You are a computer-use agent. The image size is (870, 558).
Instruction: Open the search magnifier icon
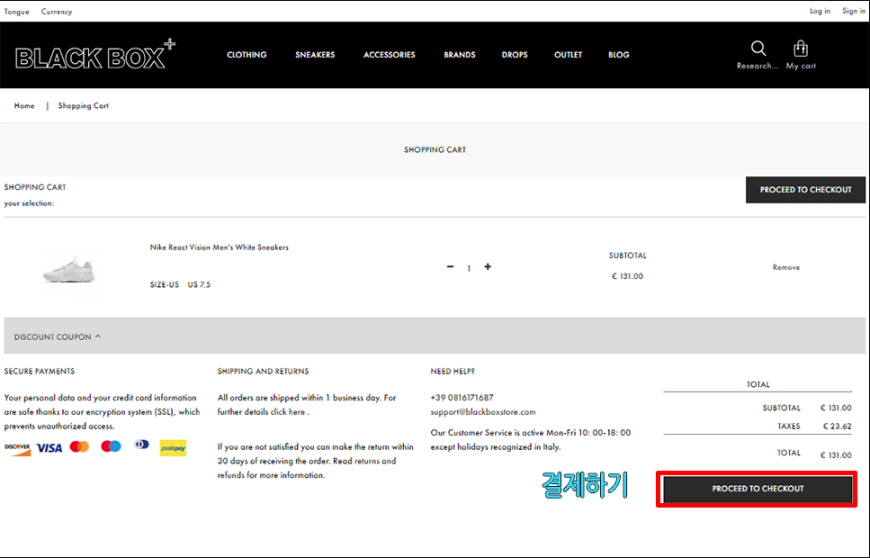(x=758, y=48)
